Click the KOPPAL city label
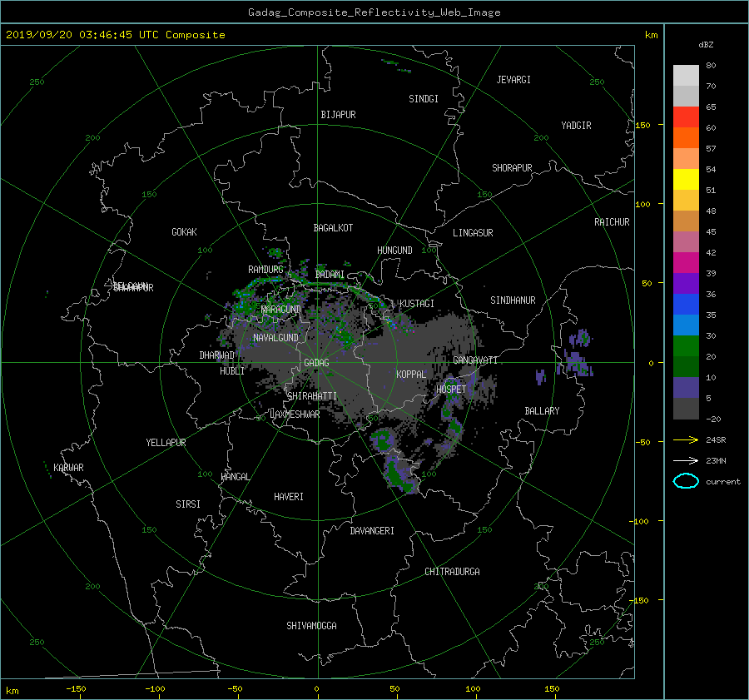Viewport: 749px width, 700px height. (411, 375)
